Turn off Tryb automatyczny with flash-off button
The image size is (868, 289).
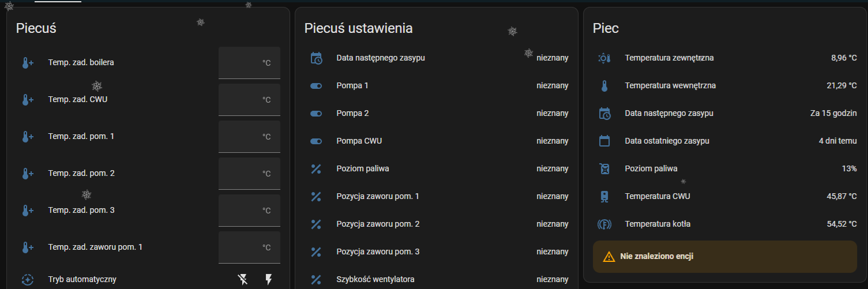pyautogui.click(x=243, y=280)
